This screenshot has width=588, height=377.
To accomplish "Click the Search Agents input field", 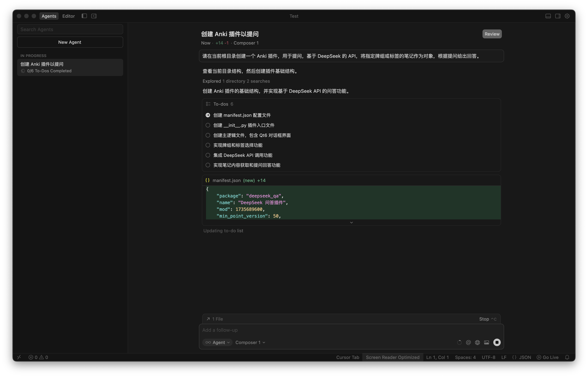I will click(x=70, y=29).
